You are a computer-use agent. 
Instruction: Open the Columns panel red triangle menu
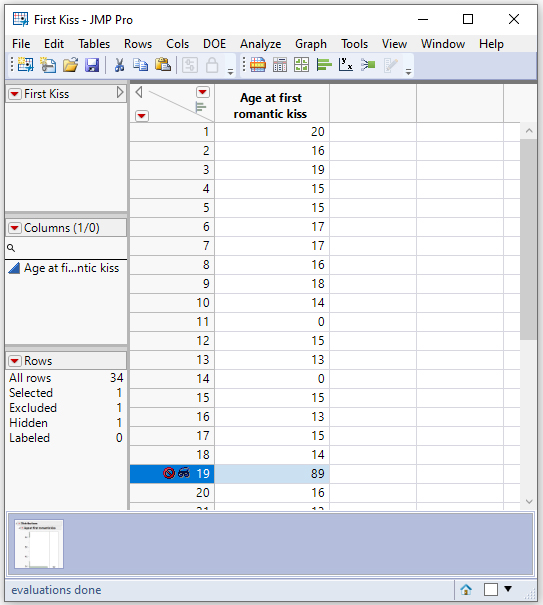(x=15, y=228)
